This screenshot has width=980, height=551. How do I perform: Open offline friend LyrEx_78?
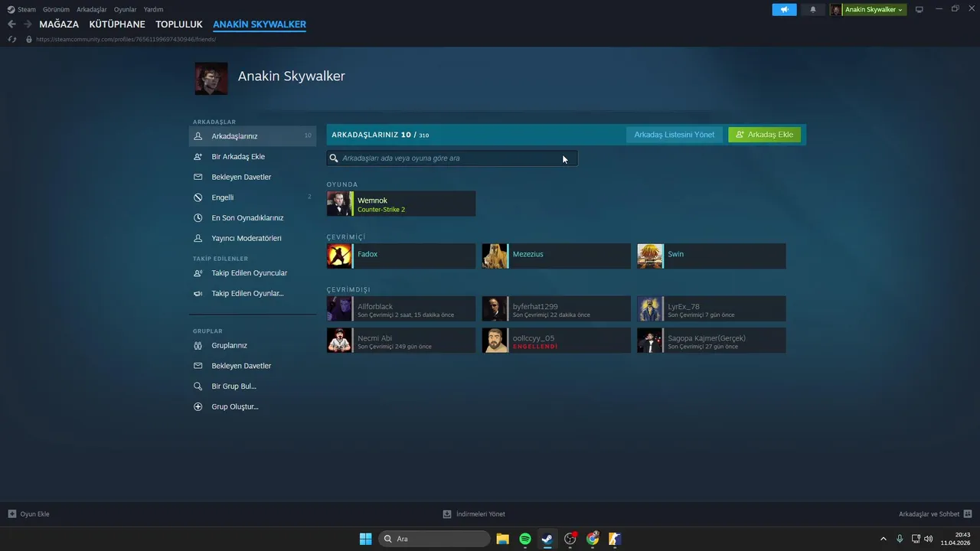tap(712, 309)
